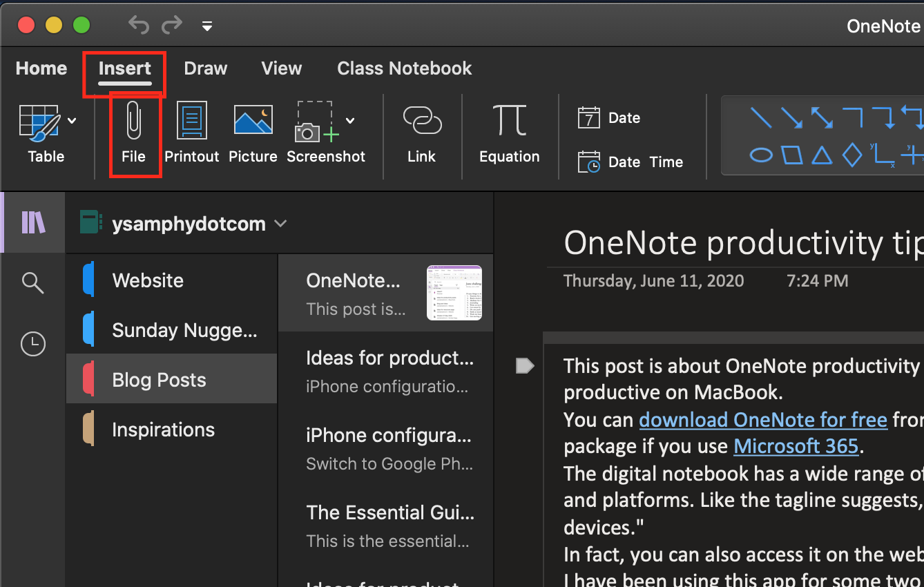924x587 pixels.
Task: Select the XY axes graph shape
Action: point(883,155)
